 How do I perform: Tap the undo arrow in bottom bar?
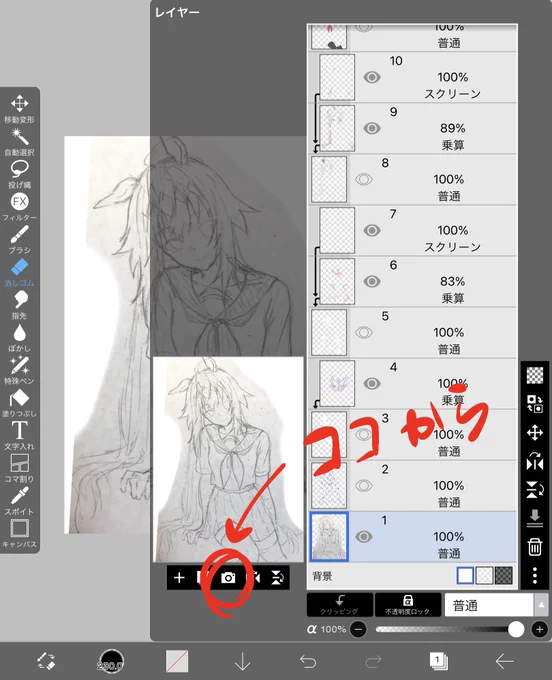point(308,661)
